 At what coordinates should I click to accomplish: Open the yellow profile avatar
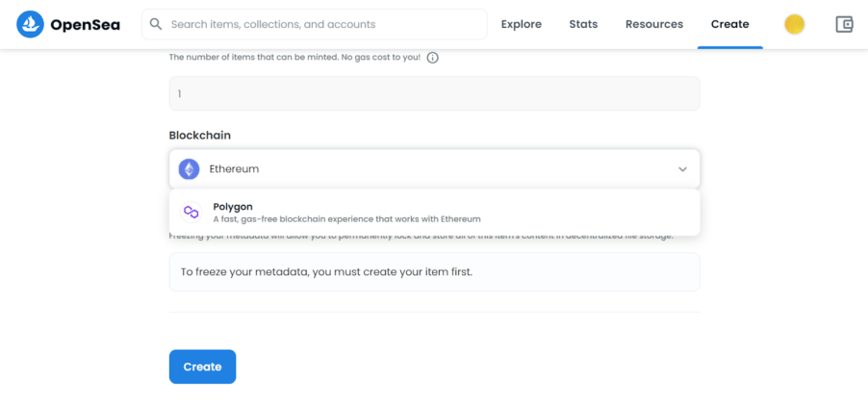[x=794, y=24]
